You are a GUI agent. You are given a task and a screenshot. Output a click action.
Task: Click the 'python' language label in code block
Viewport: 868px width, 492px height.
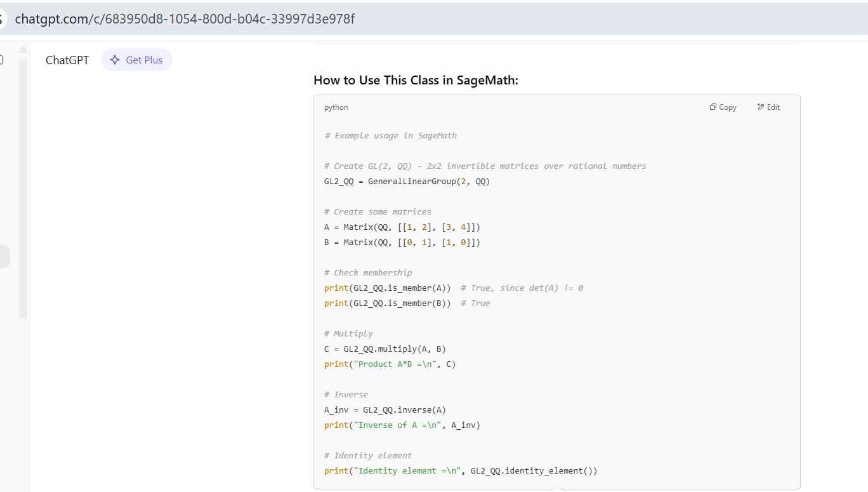pos(336,107)
